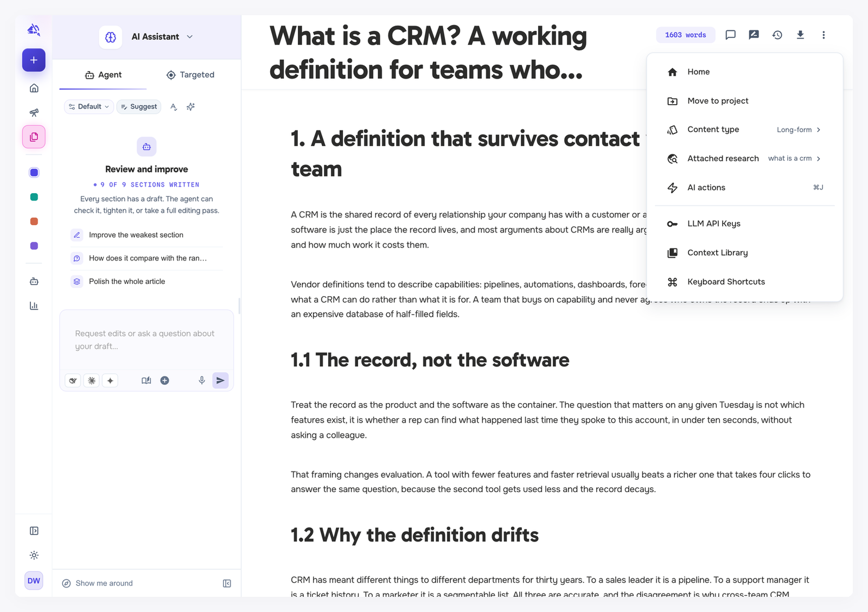Open the comments speech bubble icon
Image resolution: width=868 pixels, height=612 pixels.
[731, 35]
